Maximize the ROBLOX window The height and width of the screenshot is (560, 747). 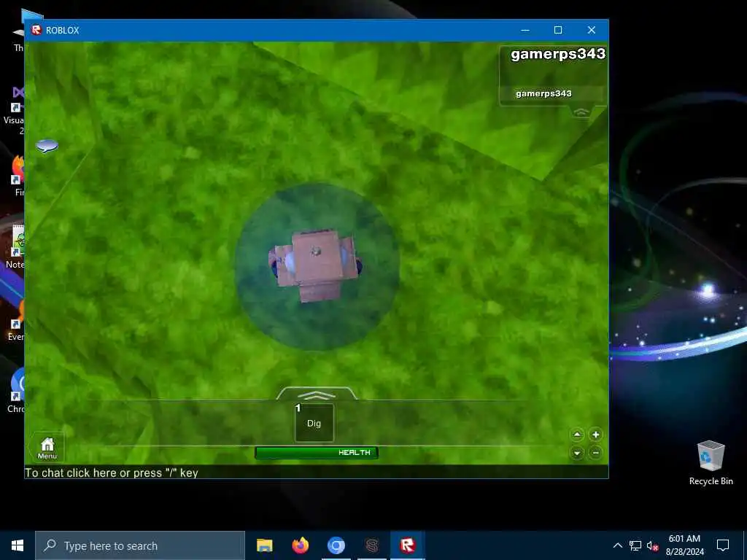coord(558,30)
